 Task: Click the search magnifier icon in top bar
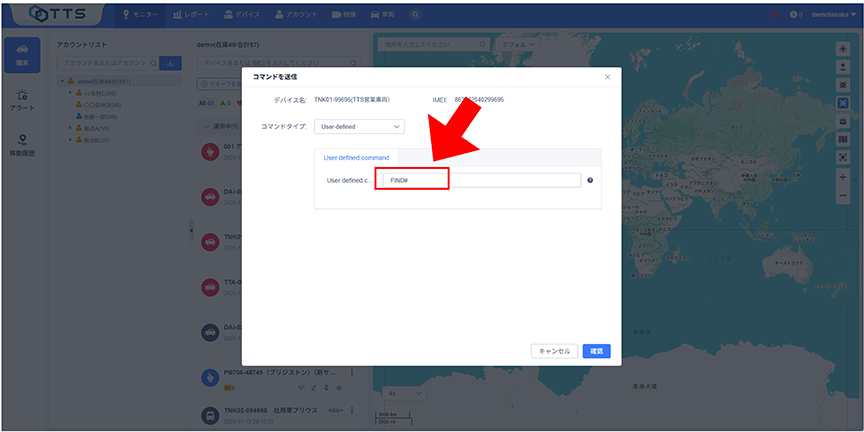(x=414, y=15)
